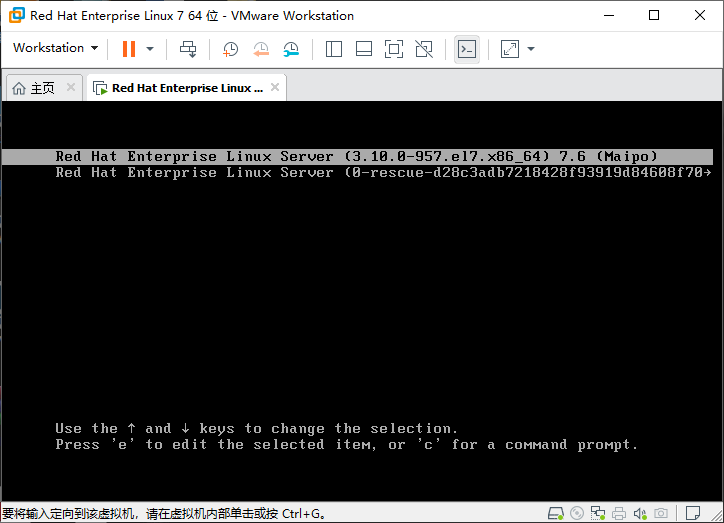The width and height of the screenshot is (724, 523).
Task: Click the Ctrl+G input redirect status message
Action: point(163,513)
